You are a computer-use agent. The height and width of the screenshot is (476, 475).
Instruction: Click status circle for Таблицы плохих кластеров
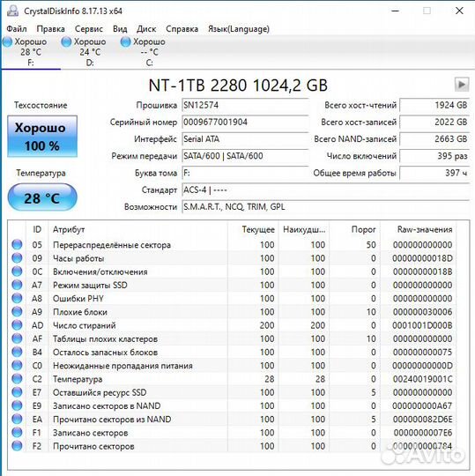click(17, 338)
